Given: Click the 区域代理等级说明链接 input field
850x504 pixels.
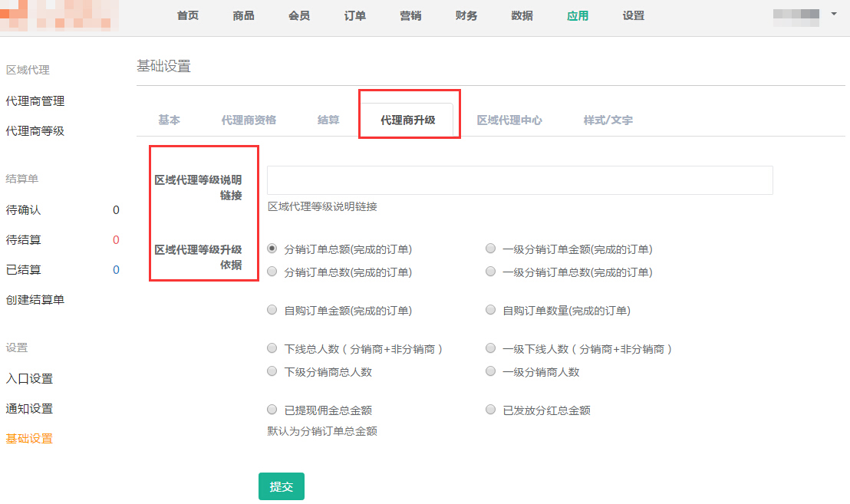Looking at the screenshot, I should (x=519, y=180).
